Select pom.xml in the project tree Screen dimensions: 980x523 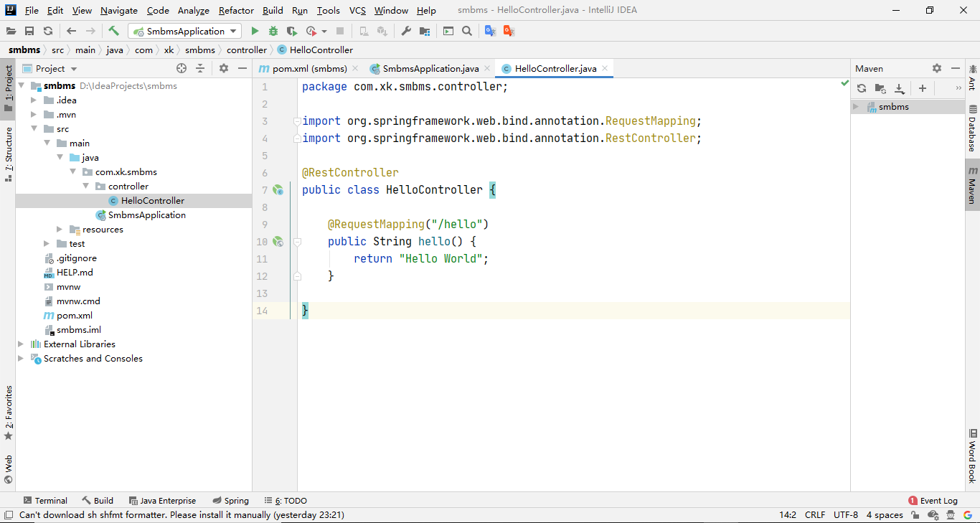[75, 316]
